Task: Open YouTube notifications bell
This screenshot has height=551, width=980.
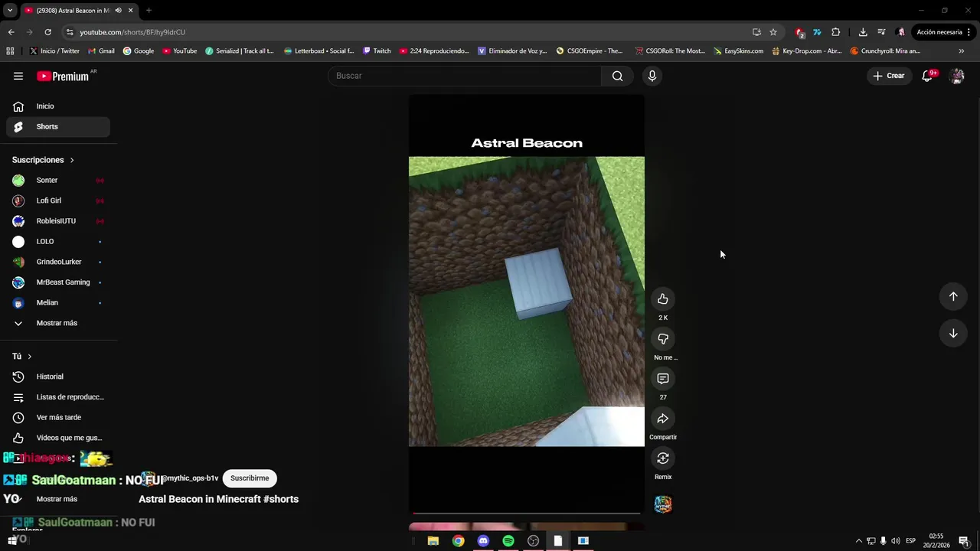Action: tap(927, 76)
